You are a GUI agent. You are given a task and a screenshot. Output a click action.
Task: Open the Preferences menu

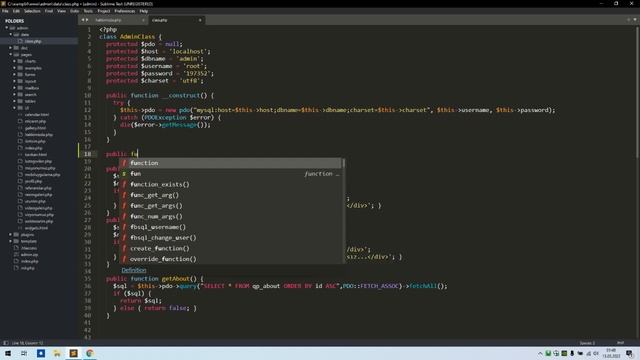[125, 11]
